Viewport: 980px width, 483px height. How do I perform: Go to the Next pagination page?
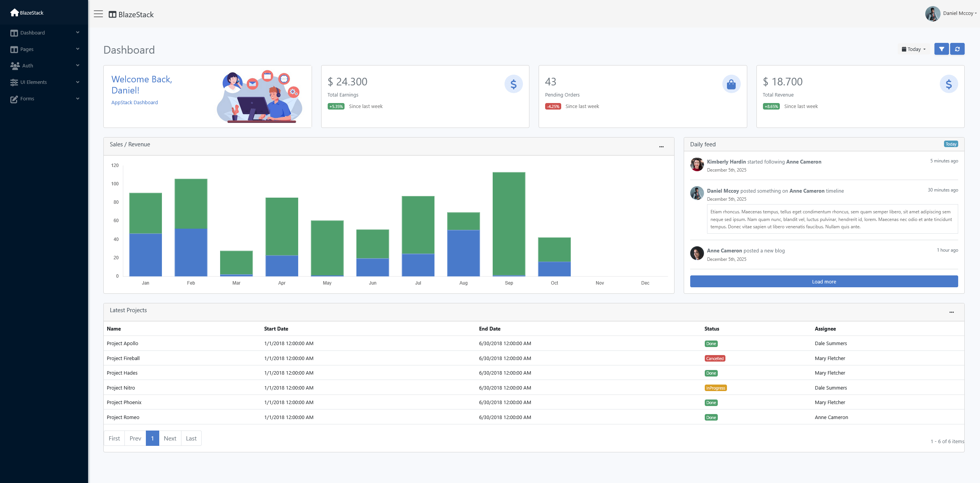[x=170, y=438]
